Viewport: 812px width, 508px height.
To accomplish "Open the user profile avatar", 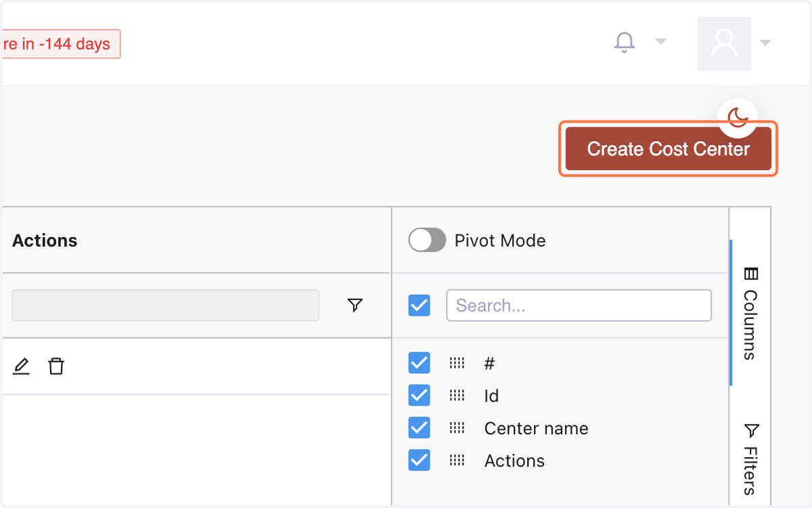I will [724, 43].
